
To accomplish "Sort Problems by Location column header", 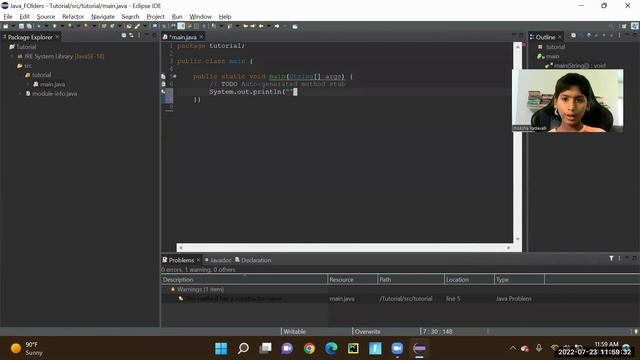I will tap(469, 280).
